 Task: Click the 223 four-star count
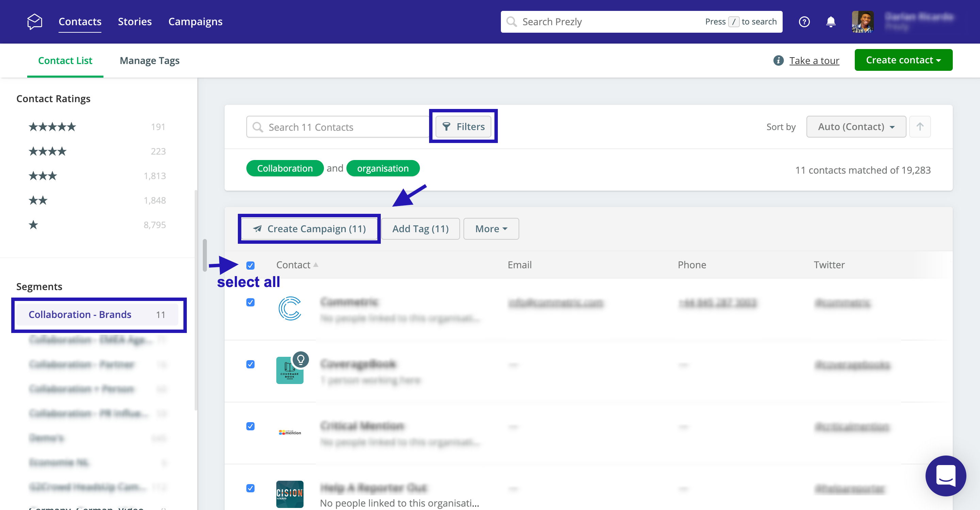(158, 152)
